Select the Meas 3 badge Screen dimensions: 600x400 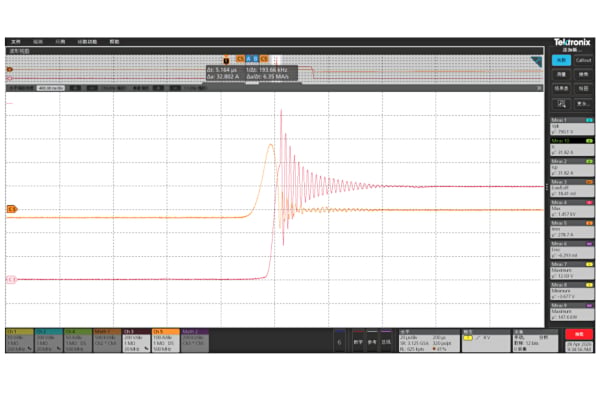point(572,188)
